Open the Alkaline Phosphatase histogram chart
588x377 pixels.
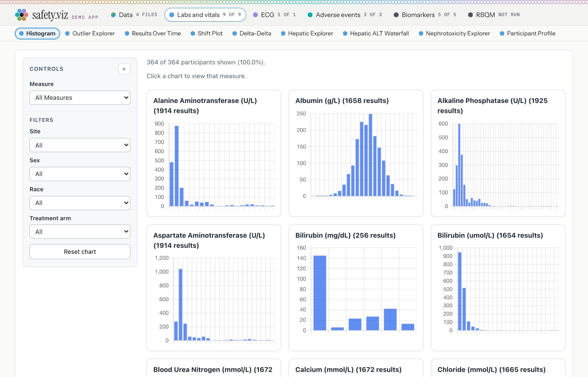point(498,153)
